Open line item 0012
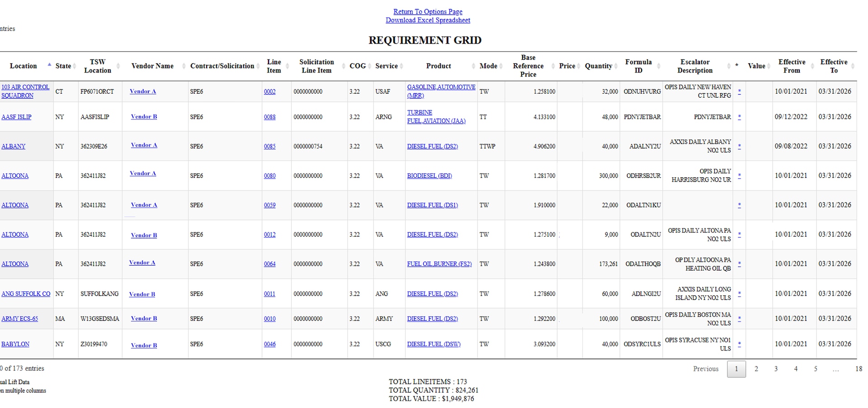Screen dimensions: 868x408 tap(270, 234)
